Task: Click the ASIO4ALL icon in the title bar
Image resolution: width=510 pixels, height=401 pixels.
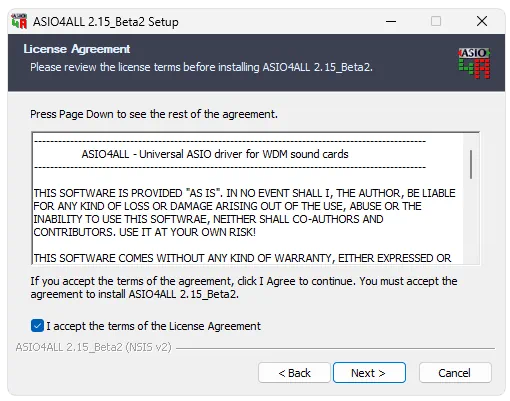Action: pos(19,21)
